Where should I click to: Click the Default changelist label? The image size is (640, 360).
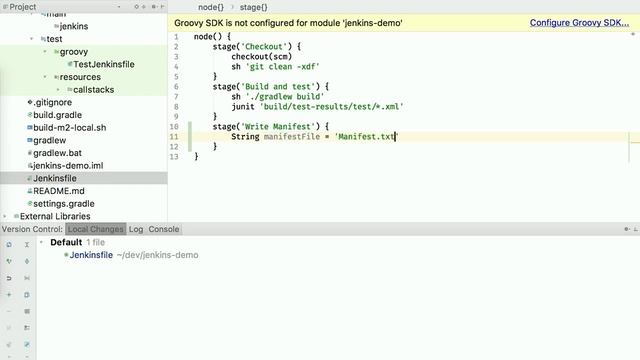66,242
